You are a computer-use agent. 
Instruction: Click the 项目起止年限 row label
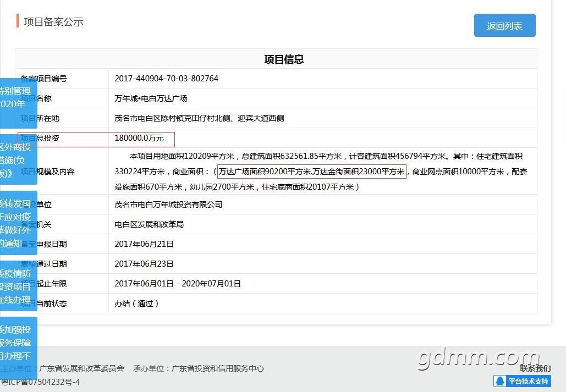[43, 284]
